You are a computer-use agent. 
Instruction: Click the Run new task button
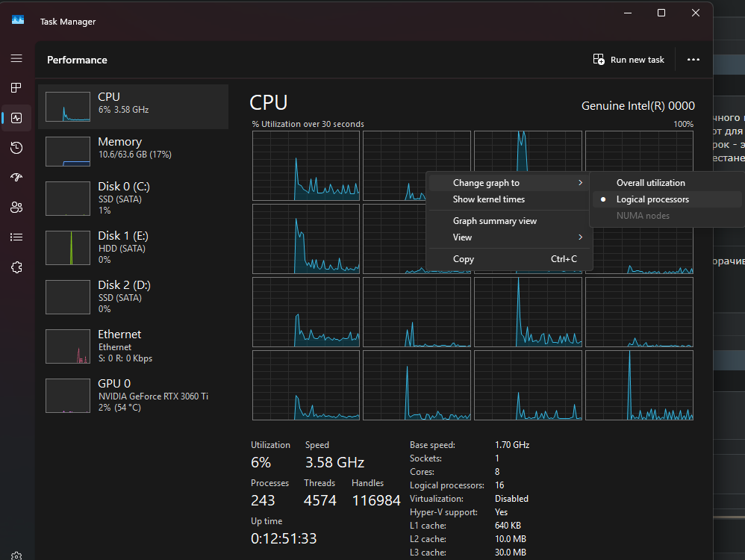click(x=629, y=60)
